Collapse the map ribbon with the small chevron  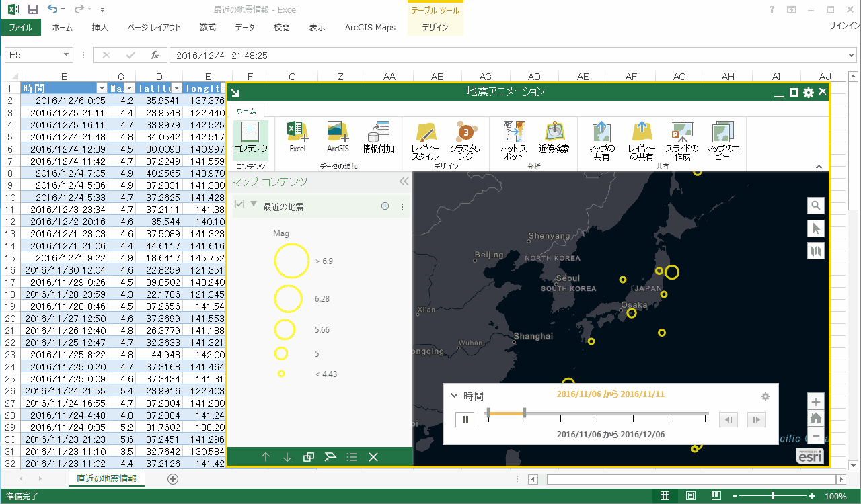pyautogui.click(x=819, y=167)
